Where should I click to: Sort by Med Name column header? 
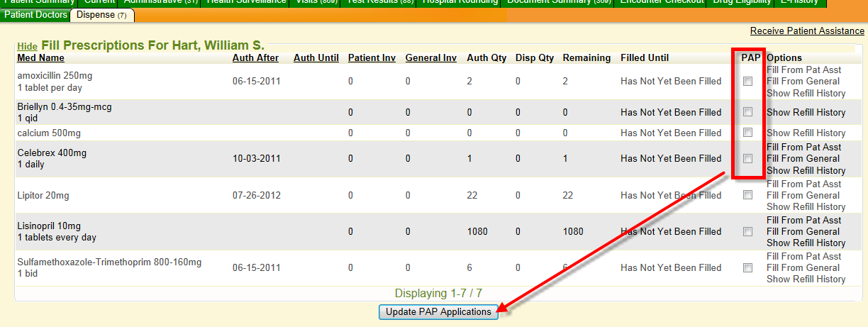click(40, 58)
